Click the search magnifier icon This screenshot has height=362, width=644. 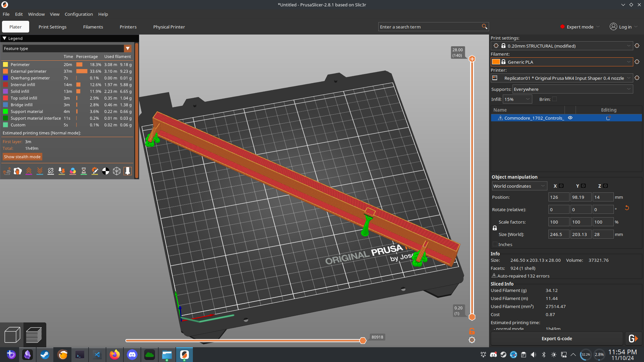(x=484, y=27)
